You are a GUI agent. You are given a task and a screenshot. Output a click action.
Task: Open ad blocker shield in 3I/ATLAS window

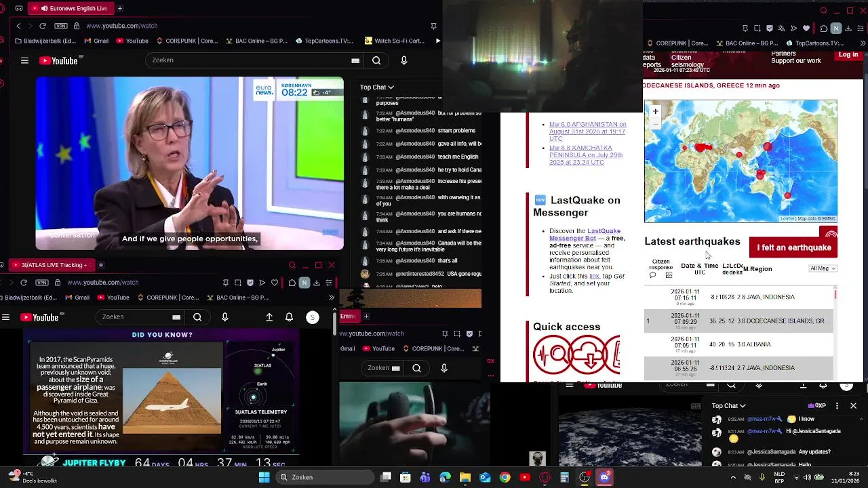coord(250,283)
